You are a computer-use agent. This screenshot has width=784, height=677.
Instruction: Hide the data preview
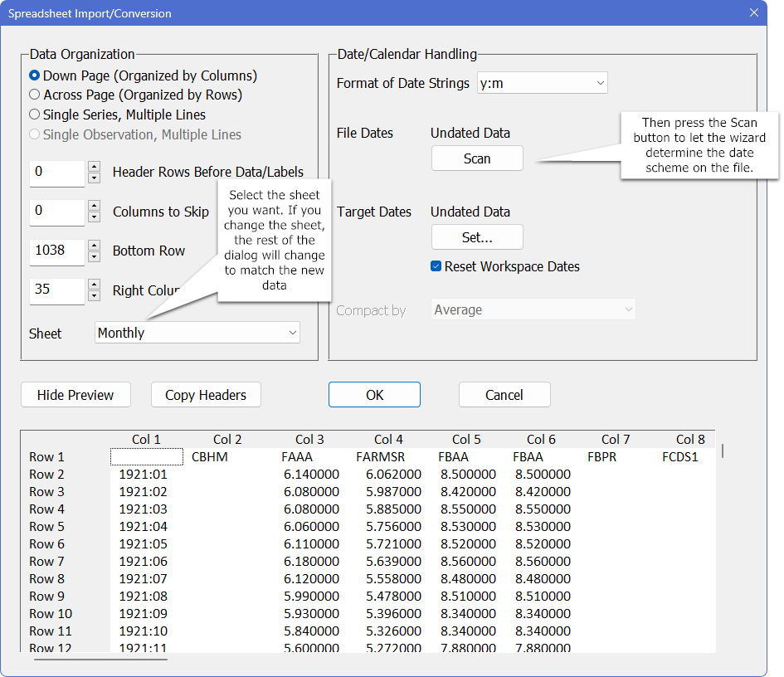pyautogui.click(x=75, y=395)
